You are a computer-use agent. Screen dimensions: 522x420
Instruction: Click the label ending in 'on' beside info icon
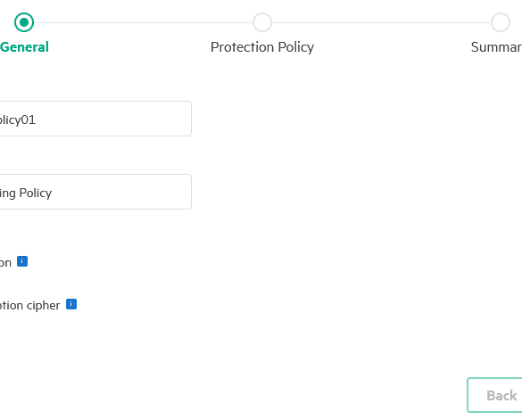pyautogui.click(x=5, y=263)
